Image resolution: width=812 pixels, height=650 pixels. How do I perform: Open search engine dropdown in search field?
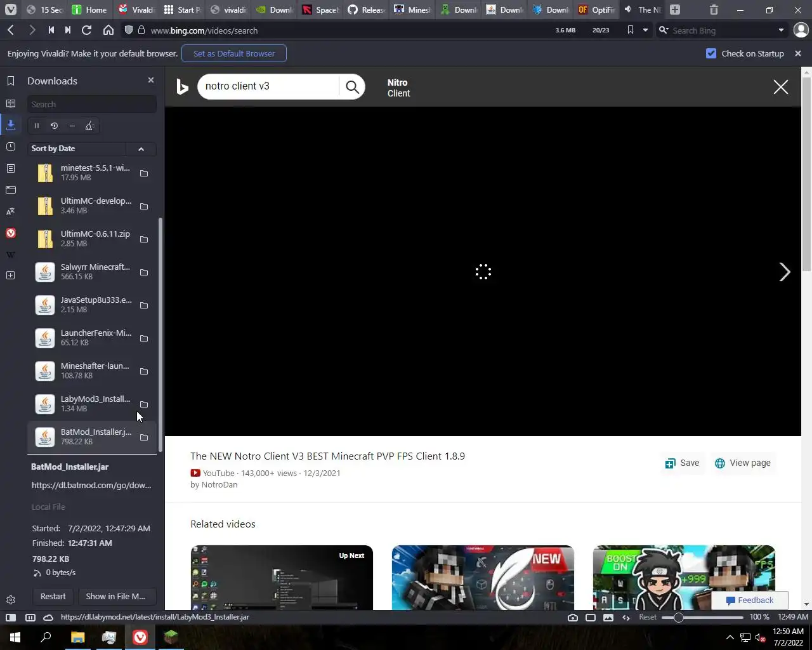[x=781, y=30]
